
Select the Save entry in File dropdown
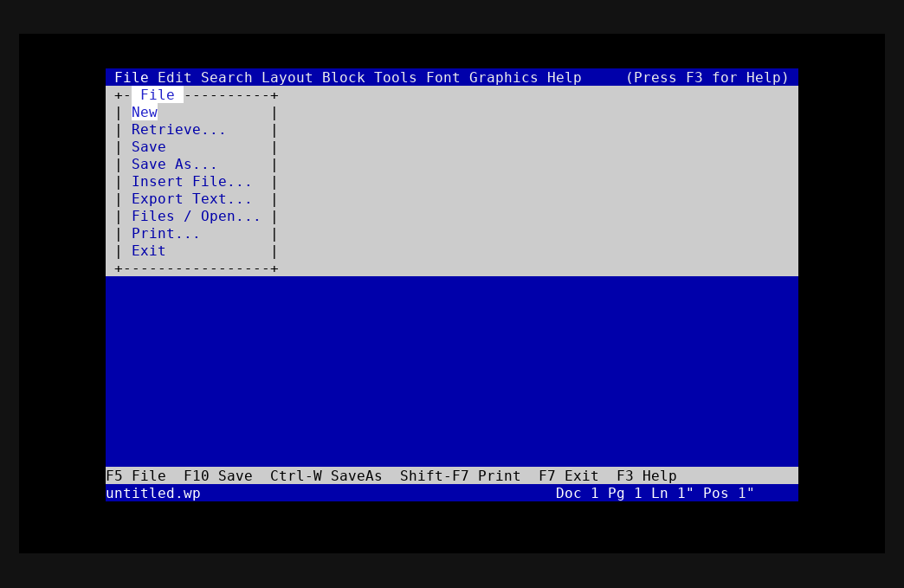[x=149, y=146]
